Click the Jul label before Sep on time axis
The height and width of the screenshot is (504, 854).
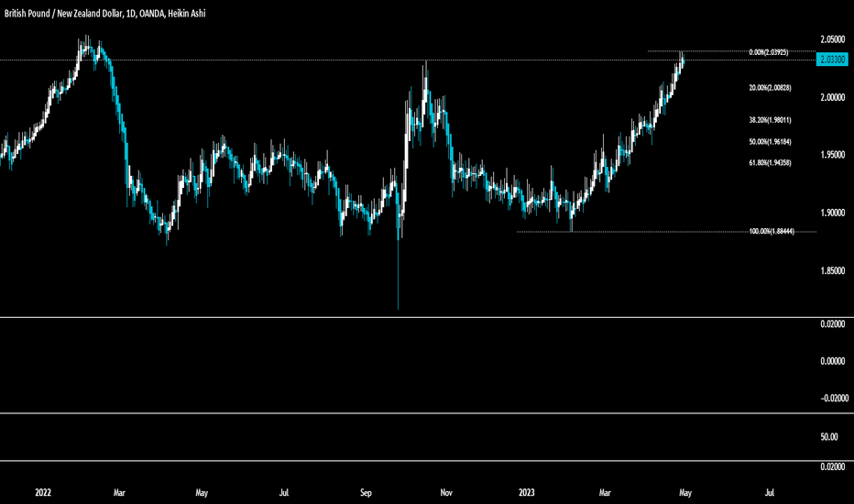click(x=284, y=493)
